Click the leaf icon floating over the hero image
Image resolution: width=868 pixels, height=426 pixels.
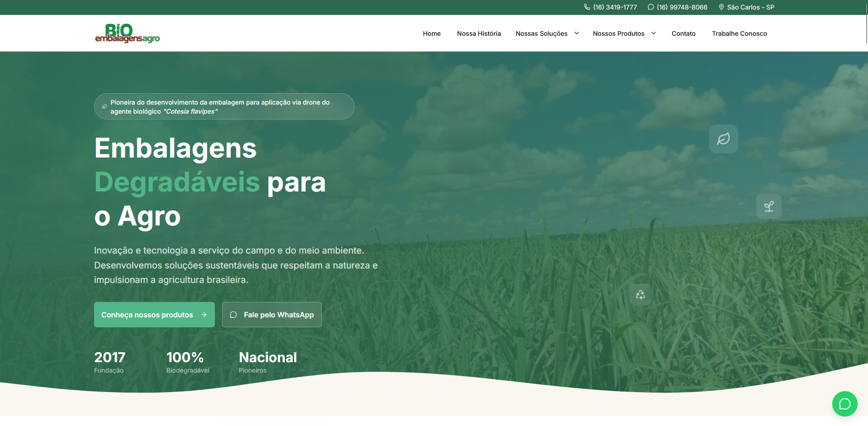point(723,139)
